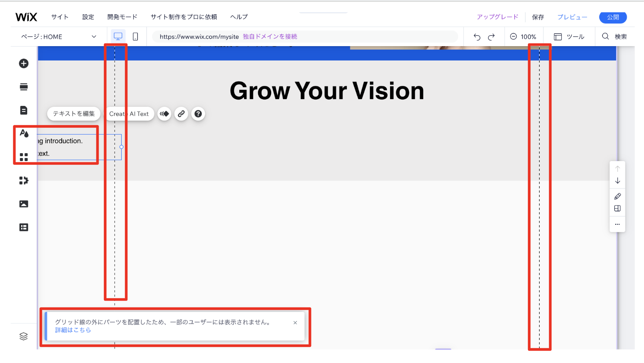Open the Media panel

pos(24,203)
